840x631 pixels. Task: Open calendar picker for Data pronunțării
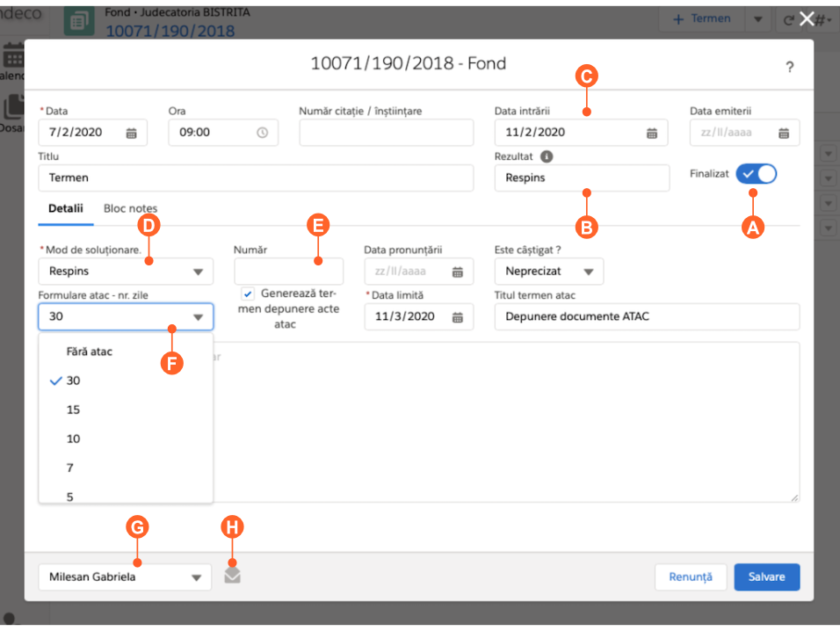[458, 272]
